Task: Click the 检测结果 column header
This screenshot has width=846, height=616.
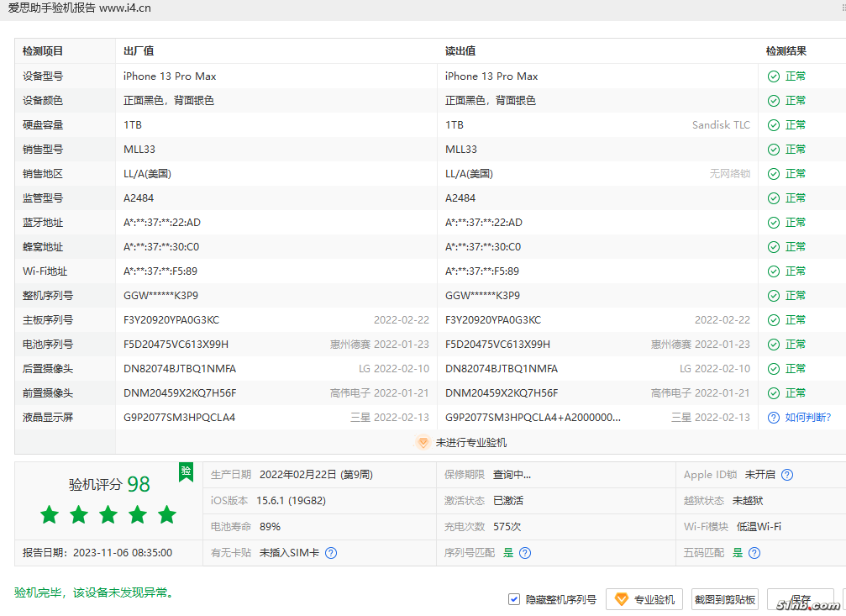Action: pos(786,51)
